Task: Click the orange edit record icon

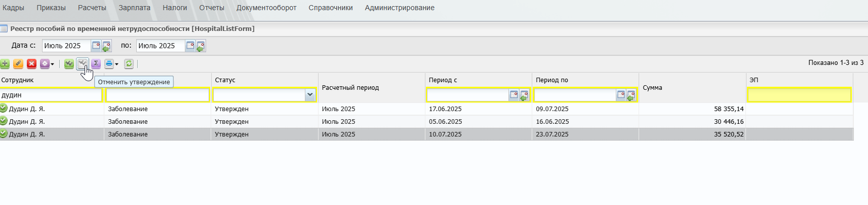Action: pyautogui.click(x=18, y=63)
